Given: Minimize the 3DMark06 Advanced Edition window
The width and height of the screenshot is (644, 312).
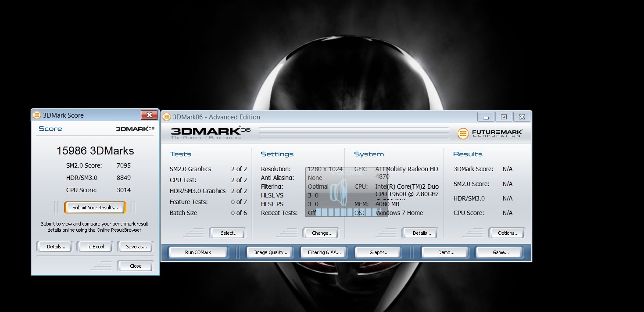Looking at the screenshot, I should [x=486, y=117].
